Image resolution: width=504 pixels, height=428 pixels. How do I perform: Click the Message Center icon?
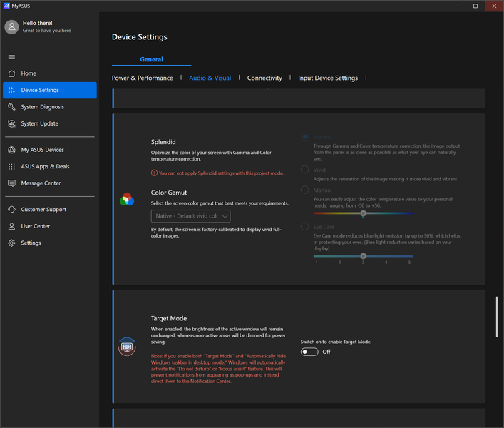(x=11, y=183)
